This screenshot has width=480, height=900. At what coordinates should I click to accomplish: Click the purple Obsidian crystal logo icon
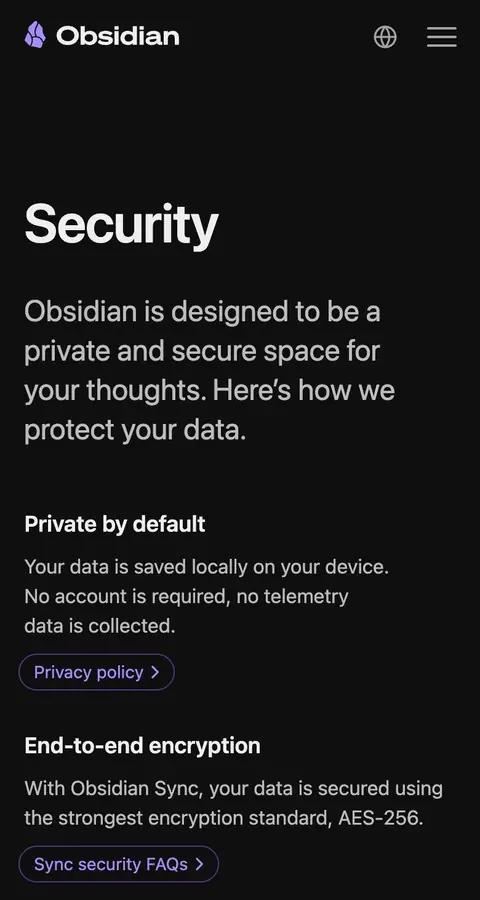(x=35, y=35)
